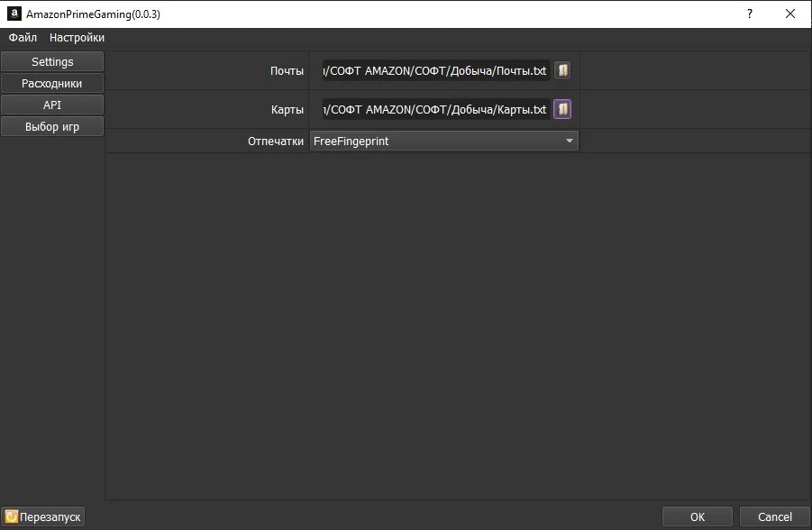Click the Карты file path field

(x=436, y=109)
